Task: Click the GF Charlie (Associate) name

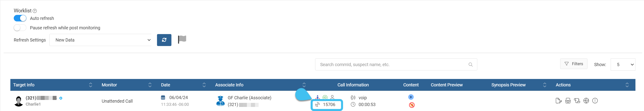Action: 249,98
